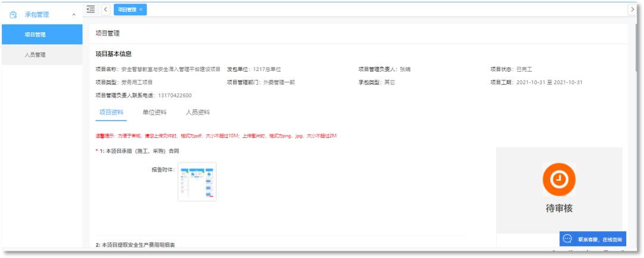Switch to the 项目资料 tab
644x258 pixels.
[111, 112]
